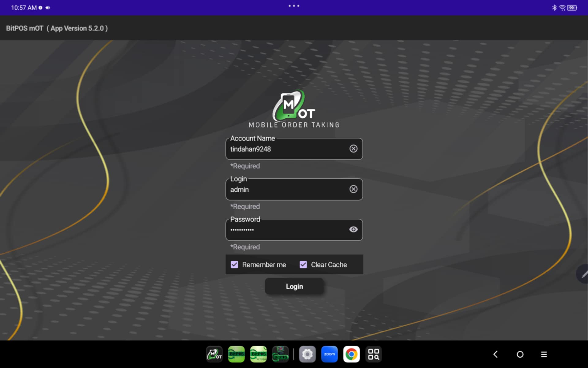588x368 pixels.
Task: Show password using the eye icon
Action: click(x=353, y=229)
